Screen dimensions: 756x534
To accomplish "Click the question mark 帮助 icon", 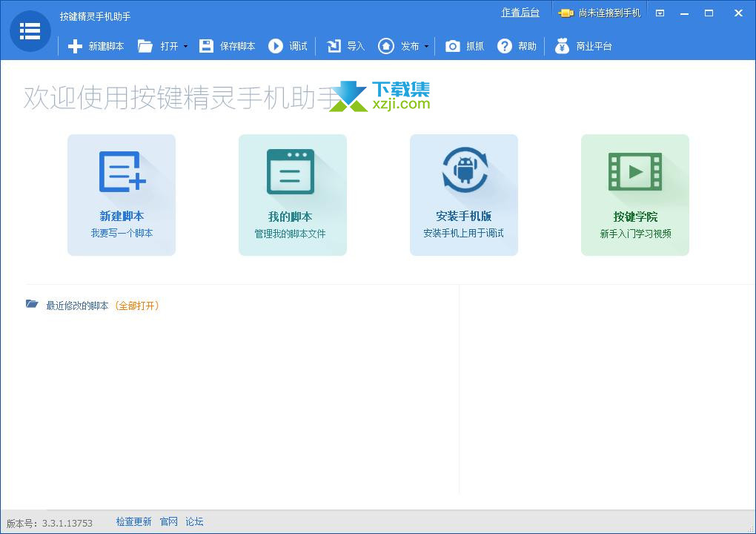I will [504, 46].
